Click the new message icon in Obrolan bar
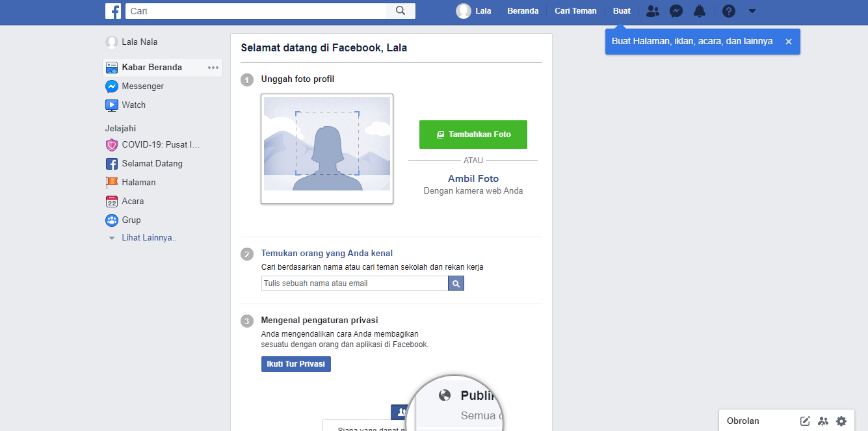The height and width of the screenshot is (431, 868). pos(805,421)
